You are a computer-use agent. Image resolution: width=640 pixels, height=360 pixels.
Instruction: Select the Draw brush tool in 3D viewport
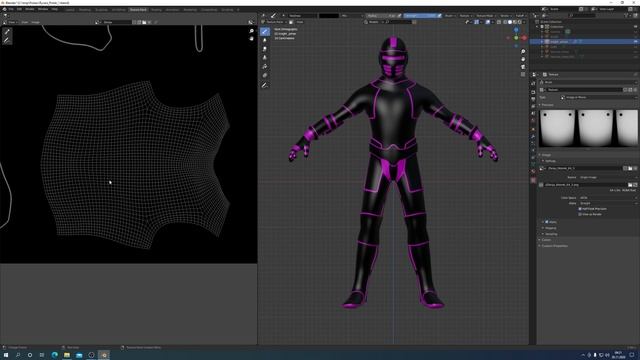click(265, 31)
